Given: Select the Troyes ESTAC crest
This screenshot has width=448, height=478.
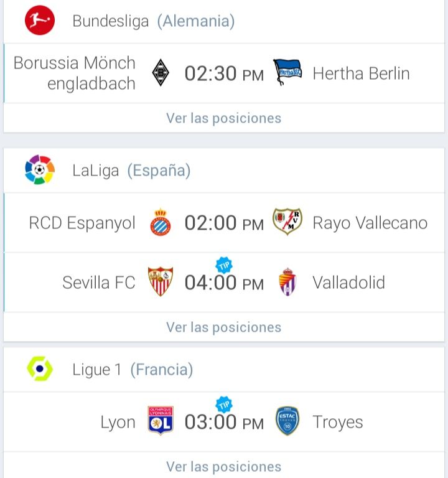Looking at the screenshot, I should coord(287,421).
